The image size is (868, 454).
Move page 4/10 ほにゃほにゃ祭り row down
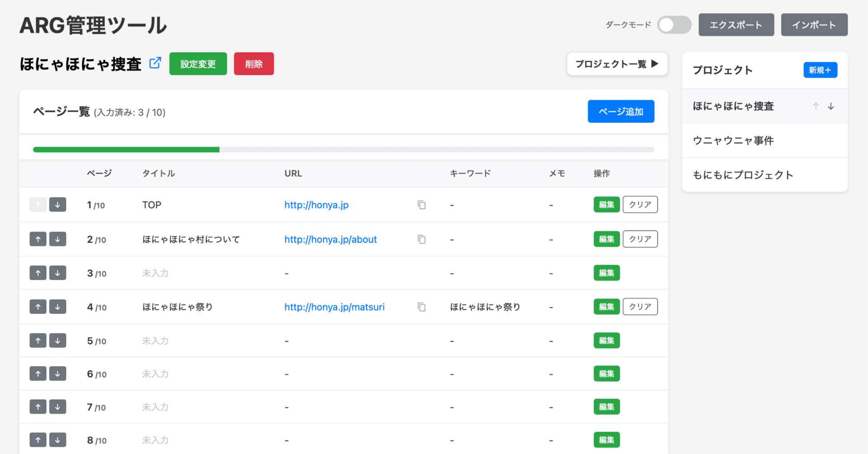(57, 307)
